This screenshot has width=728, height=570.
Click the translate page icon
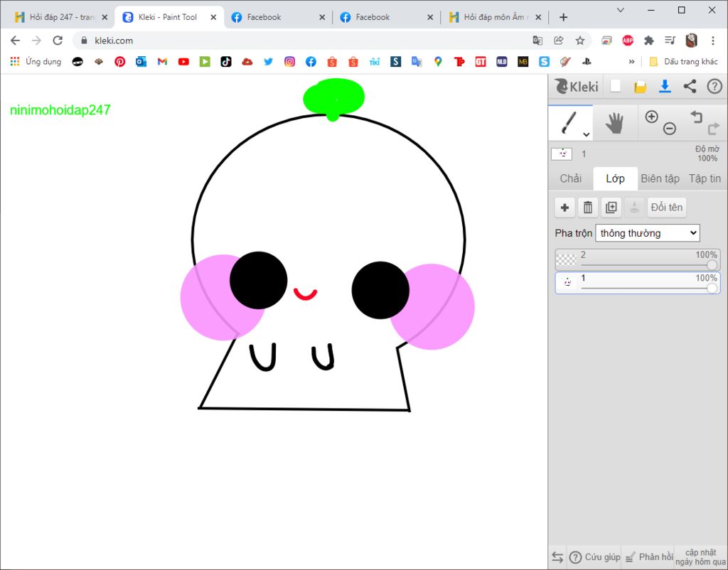(x=537, y=41)
